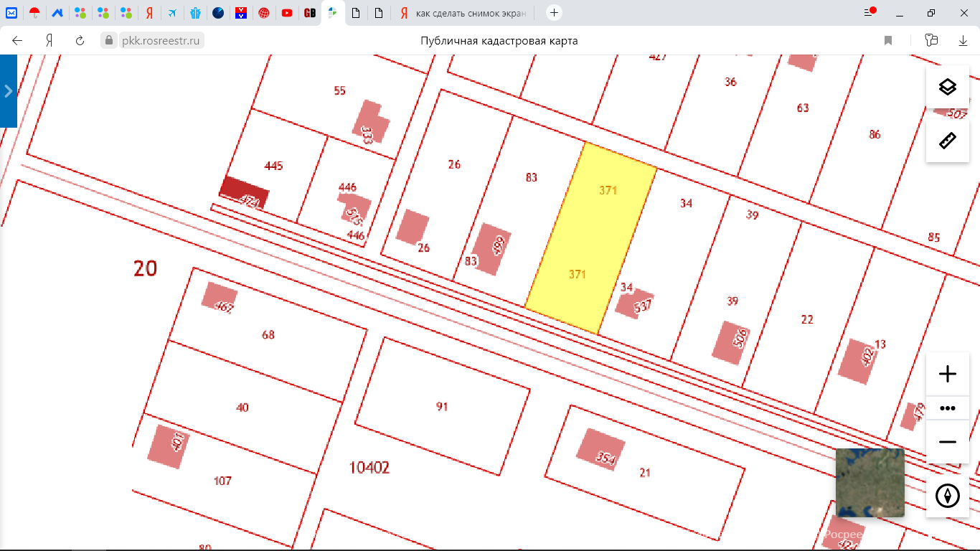
Task: Open the passwords and cards manager
Action: point(931,41)
